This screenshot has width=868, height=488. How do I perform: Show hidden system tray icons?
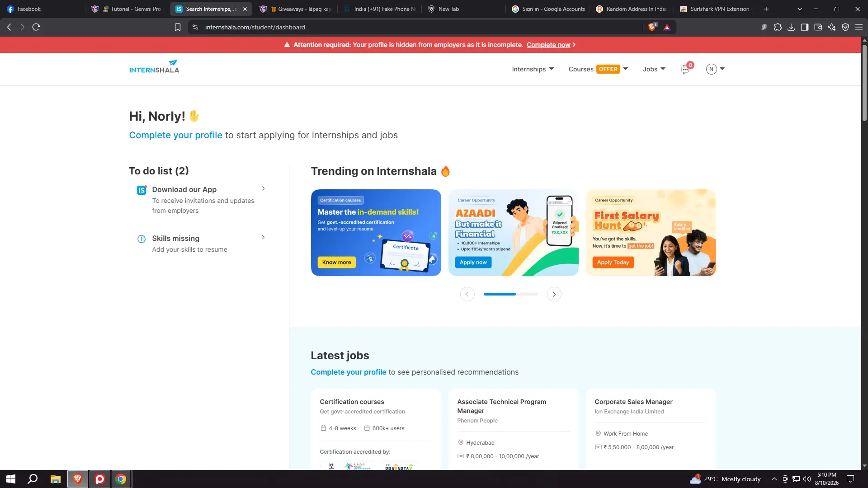pyautogui.click(x=774, y=479)
